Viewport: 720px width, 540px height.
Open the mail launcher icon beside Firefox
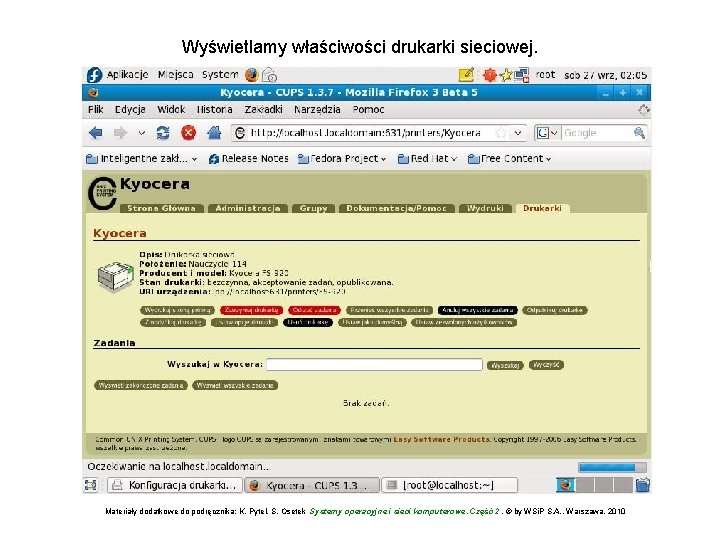pyautogui.click(x=270, y=75)
